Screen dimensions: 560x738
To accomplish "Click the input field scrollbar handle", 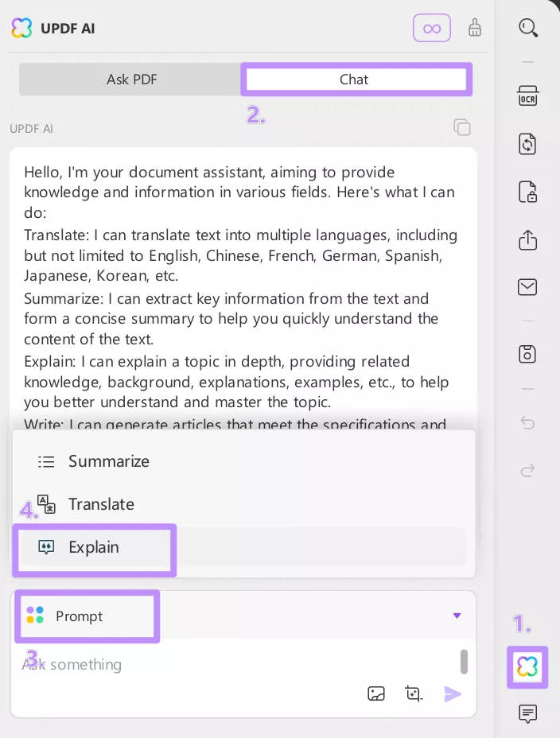I will pos(464,662).
